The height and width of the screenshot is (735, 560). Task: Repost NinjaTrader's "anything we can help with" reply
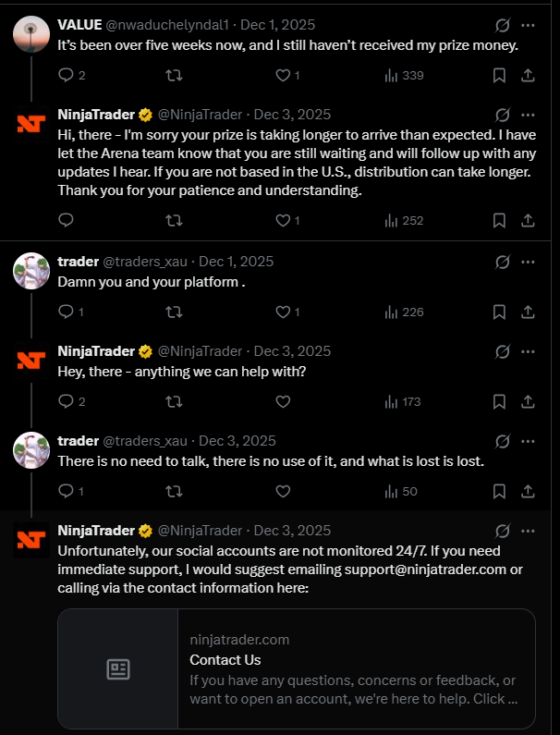(x=172, y=401)
